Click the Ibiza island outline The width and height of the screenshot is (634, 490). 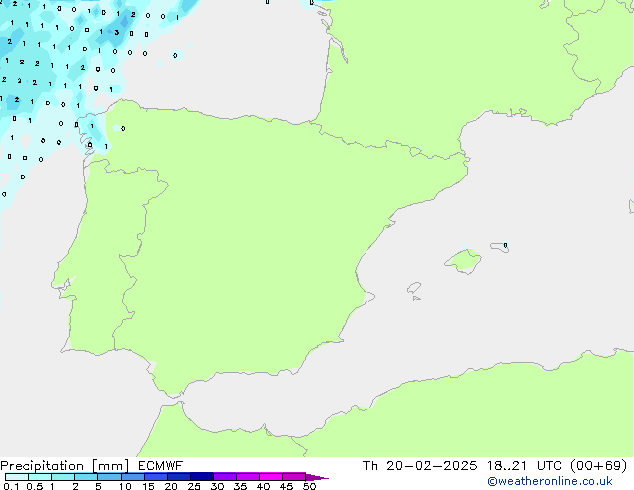click(x=414, y=288)
